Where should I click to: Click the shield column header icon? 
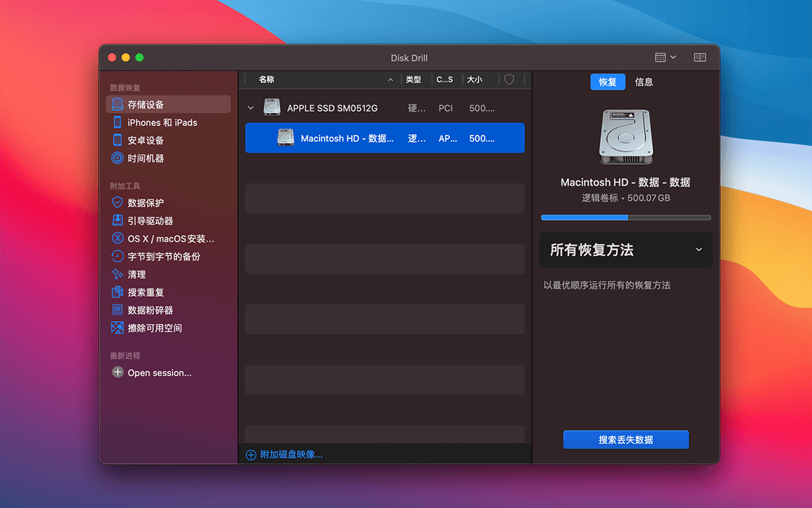(510, 79)
